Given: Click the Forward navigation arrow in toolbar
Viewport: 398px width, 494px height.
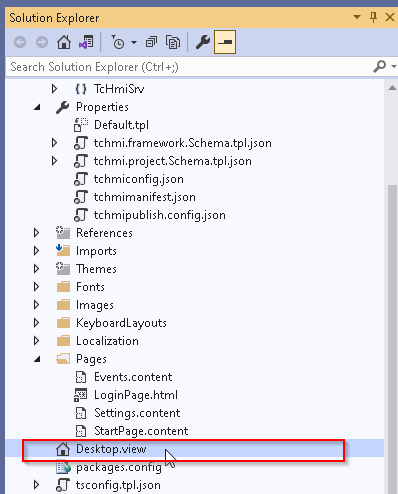Looking at the screenshot, I should tap(42, 42).
